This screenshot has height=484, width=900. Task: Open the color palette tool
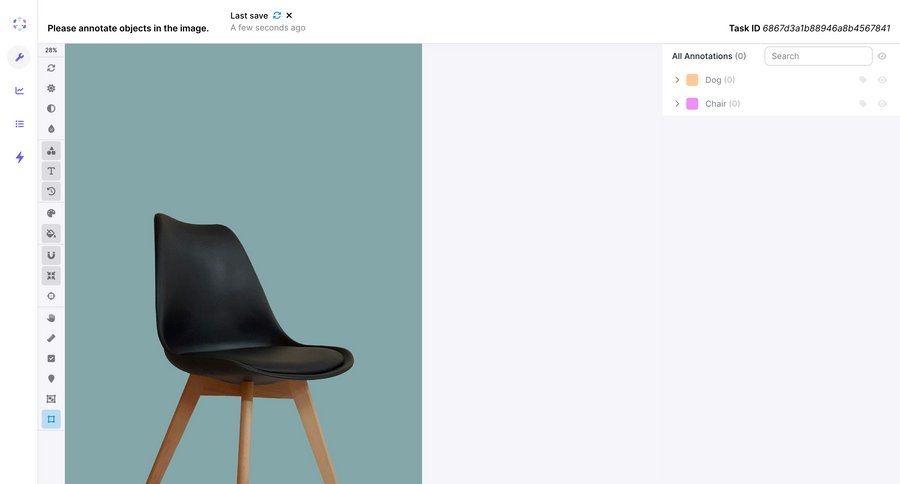(x=51, y=213)
